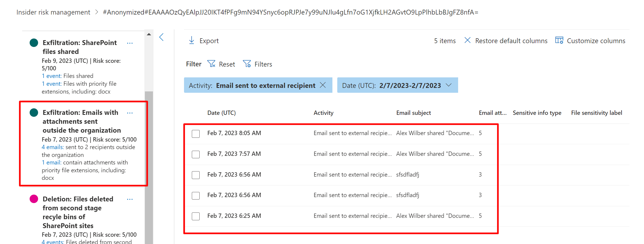Open more options for Emails with attachments activity
The width and height of the screenshot is (644, 244).
130,113
